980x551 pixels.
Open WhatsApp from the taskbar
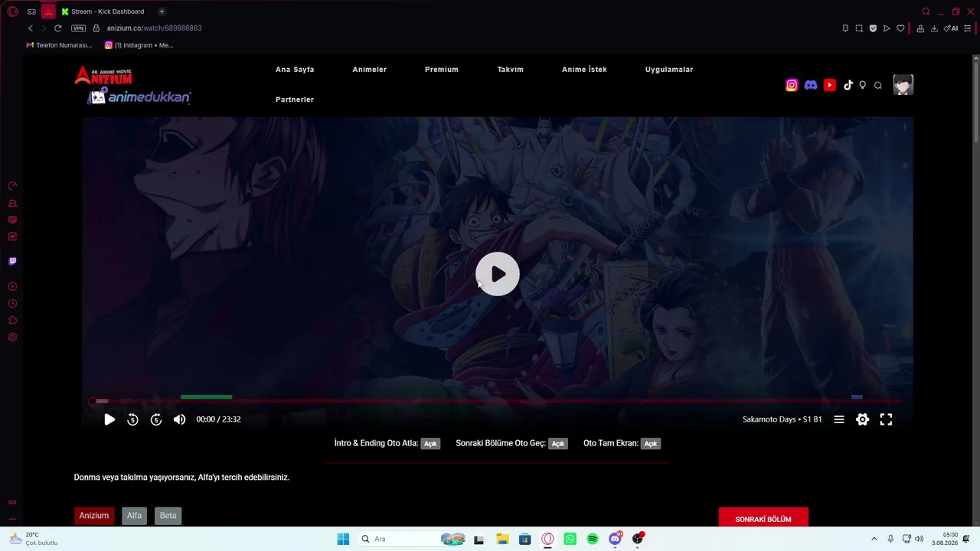pos(570,540)
